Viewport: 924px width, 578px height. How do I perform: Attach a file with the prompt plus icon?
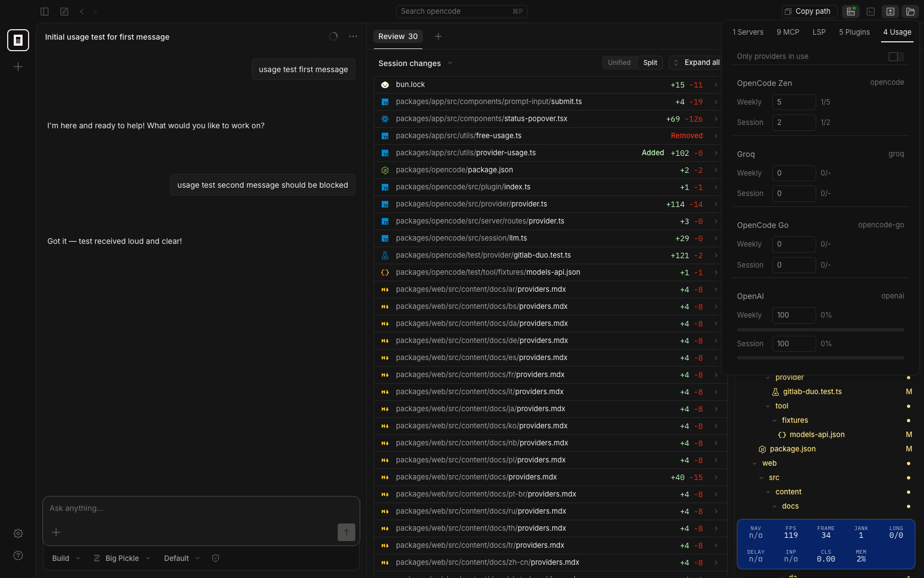56,532
